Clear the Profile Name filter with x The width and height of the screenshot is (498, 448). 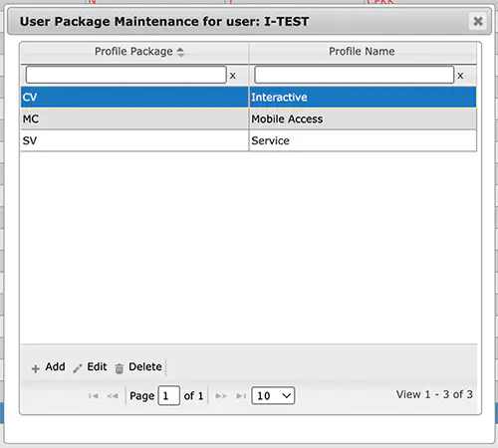tap(460, 76)
